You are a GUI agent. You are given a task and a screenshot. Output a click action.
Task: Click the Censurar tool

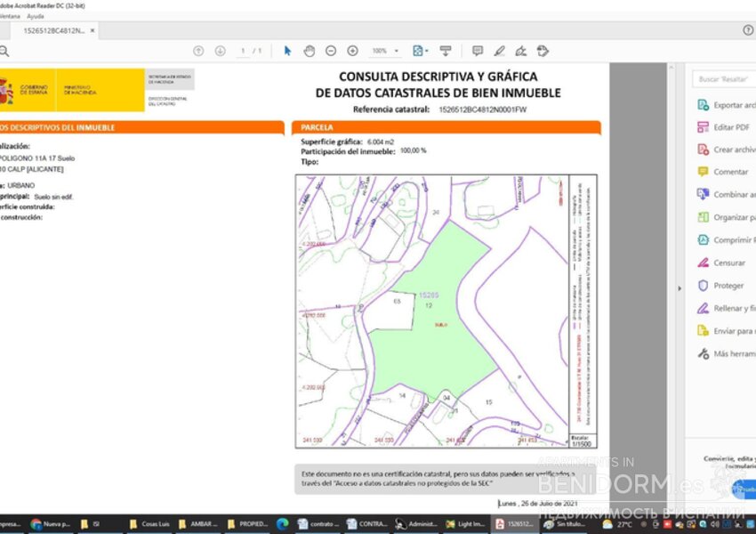pyautogui.click(x=728, y=263)
